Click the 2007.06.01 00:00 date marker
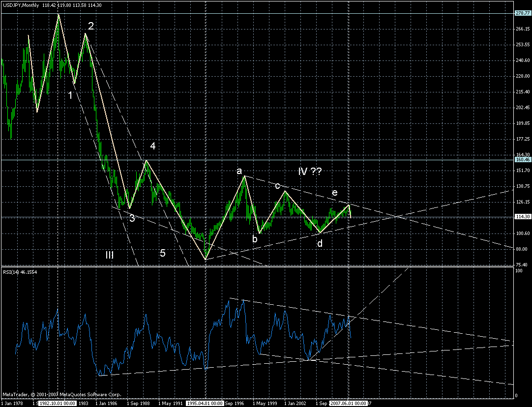Screen dimensions: 532x407 [349, 404]
